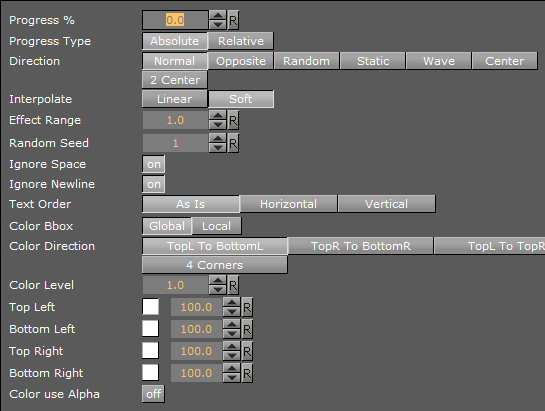Viewport: 545px width, 411px height.
Task: Click the Bottom Left alpha value field
Action: (196, 329)
